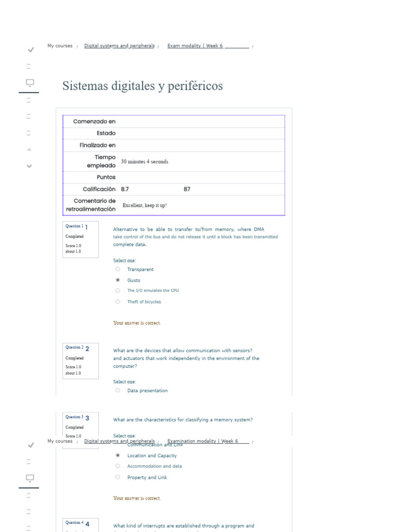
Task: Choose the 'Theft of bicycles' option
Action: (x=118, y=301)
